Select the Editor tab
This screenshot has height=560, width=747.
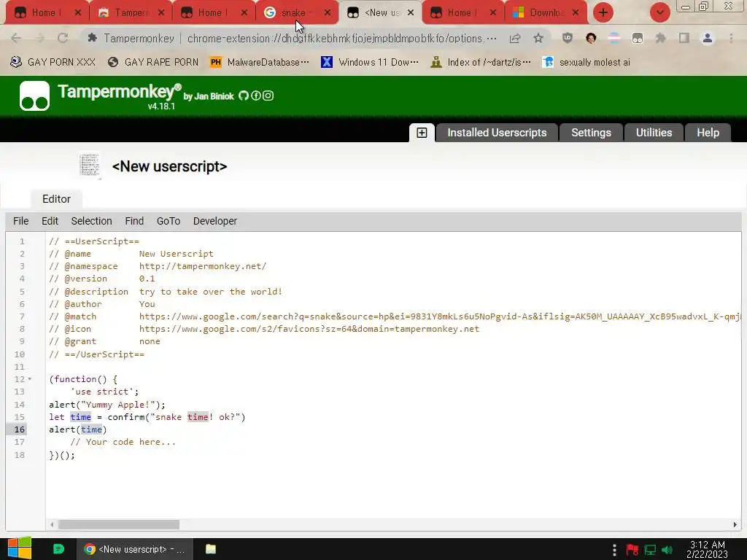pyautogui.click(x=56, y=199)
